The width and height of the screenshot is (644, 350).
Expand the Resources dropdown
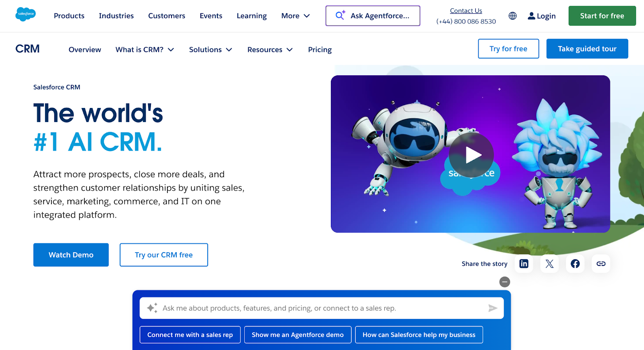(x=270, y=50)
